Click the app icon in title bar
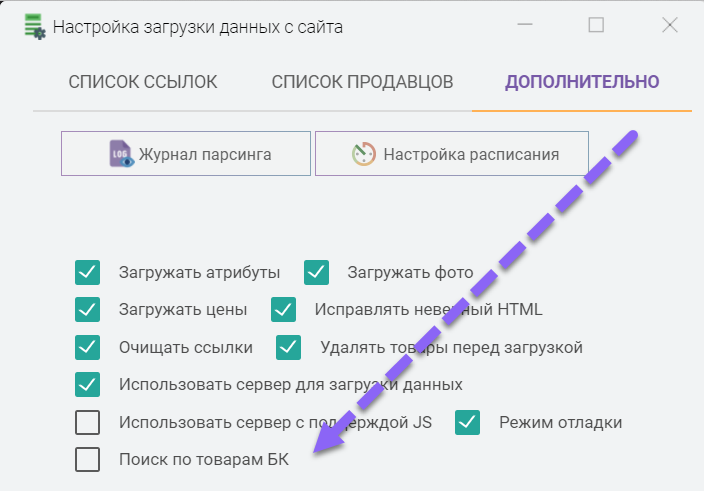 [x=34, y=27]
